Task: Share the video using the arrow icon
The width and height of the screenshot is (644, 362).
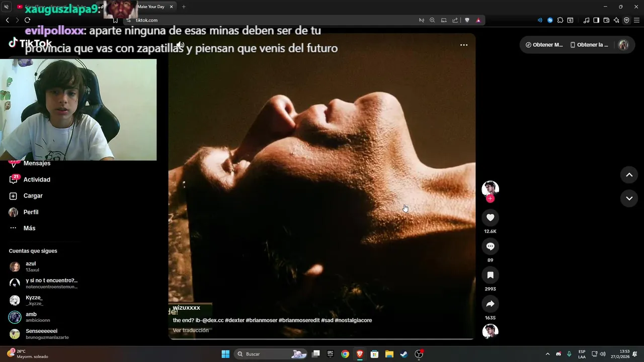Action: pyautogui.click(x=490, y=304)
